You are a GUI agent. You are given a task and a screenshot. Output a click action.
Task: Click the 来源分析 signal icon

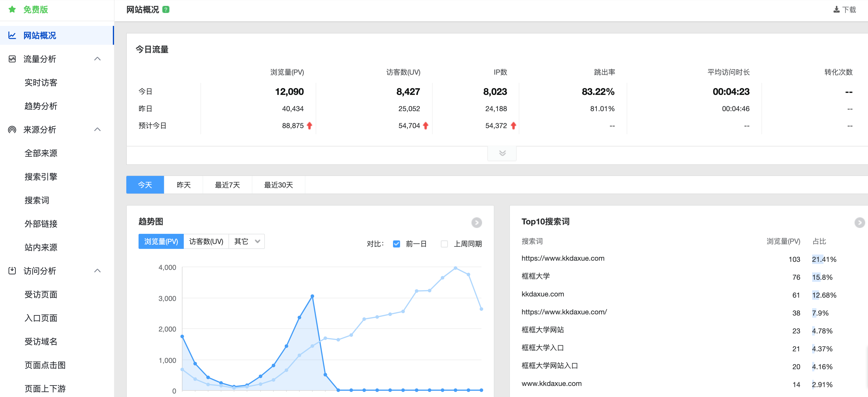pyautogui.click(x=12, y=130)
